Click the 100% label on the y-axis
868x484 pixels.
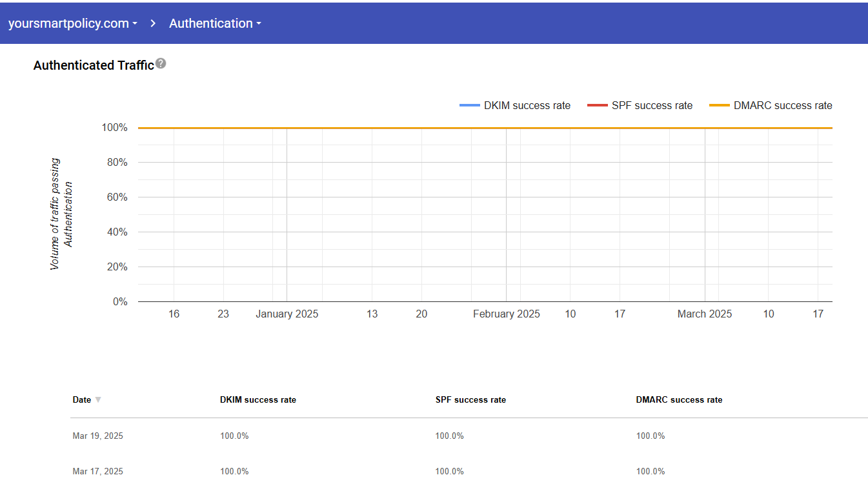(x=114, y=128)
